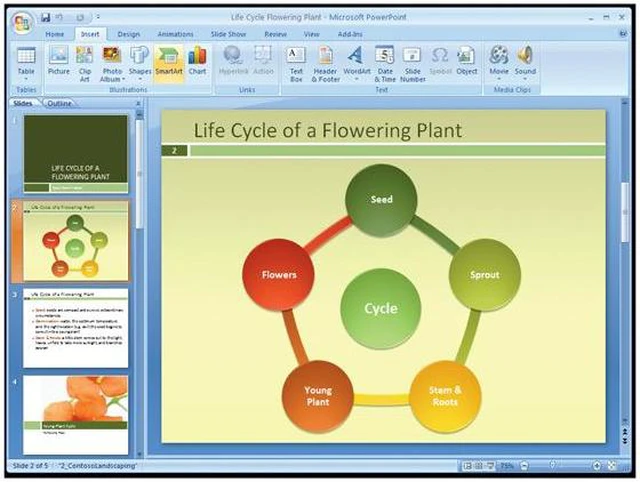The width and height of the screenshot is (640, 482).
Task: Switch to the Add-Ins tab
Action: [350, 34]
